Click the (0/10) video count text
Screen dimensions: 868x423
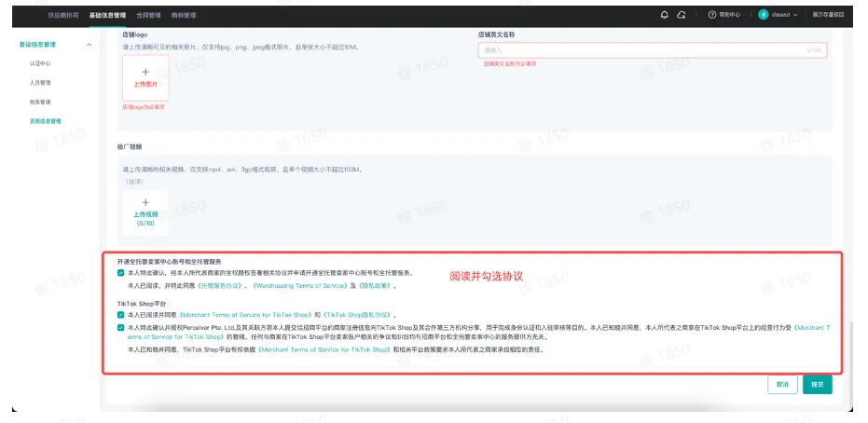click(x=145, y=223)
